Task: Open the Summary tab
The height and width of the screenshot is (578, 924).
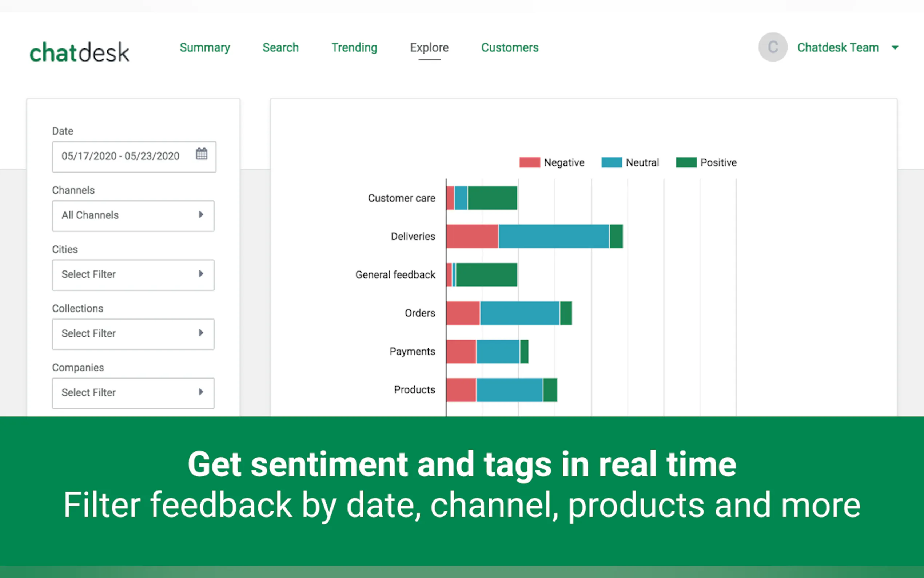Action: click(205, 47)
